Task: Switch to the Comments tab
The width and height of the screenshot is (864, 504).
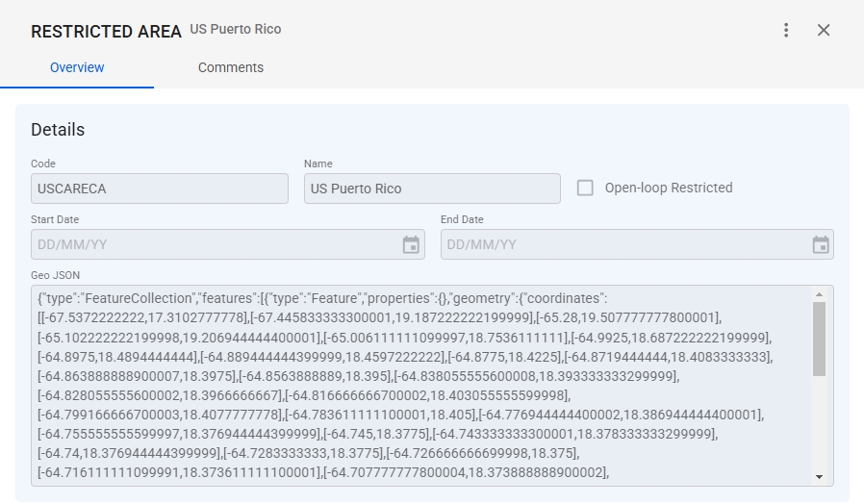Action: click(231, 67)
